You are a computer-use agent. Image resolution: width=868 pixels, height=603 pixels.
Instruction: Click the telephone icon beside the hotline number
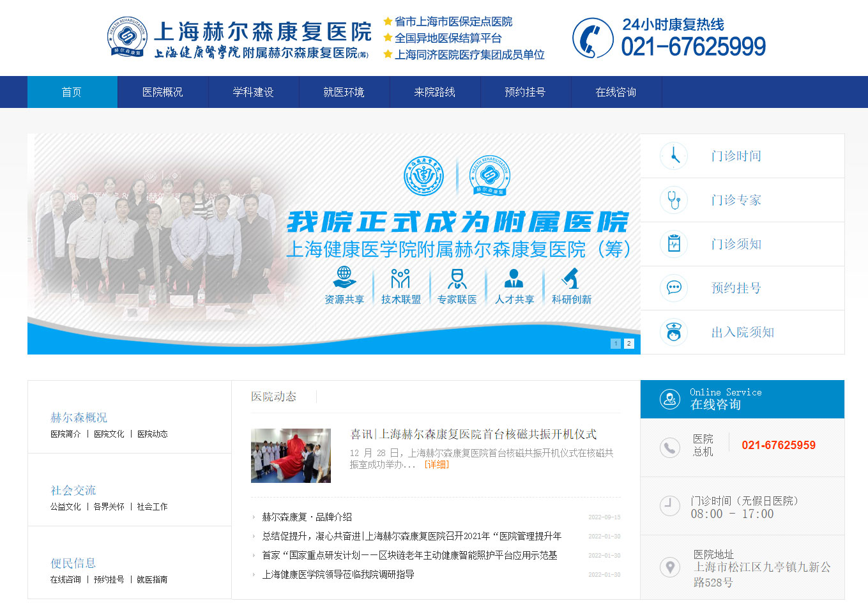click(x=593, y=38)
